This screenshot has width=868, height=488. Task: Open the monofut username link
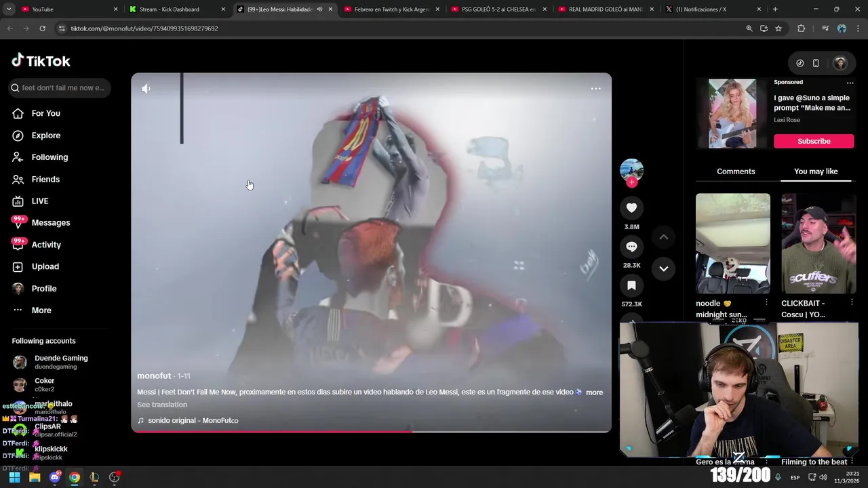154,376
